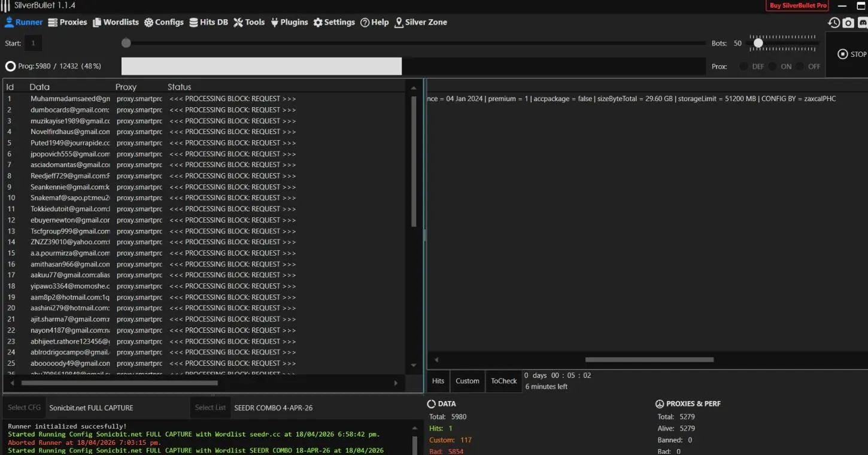Click the hit line containing storageLimit = 51200 MB

[x=632, y=98]
